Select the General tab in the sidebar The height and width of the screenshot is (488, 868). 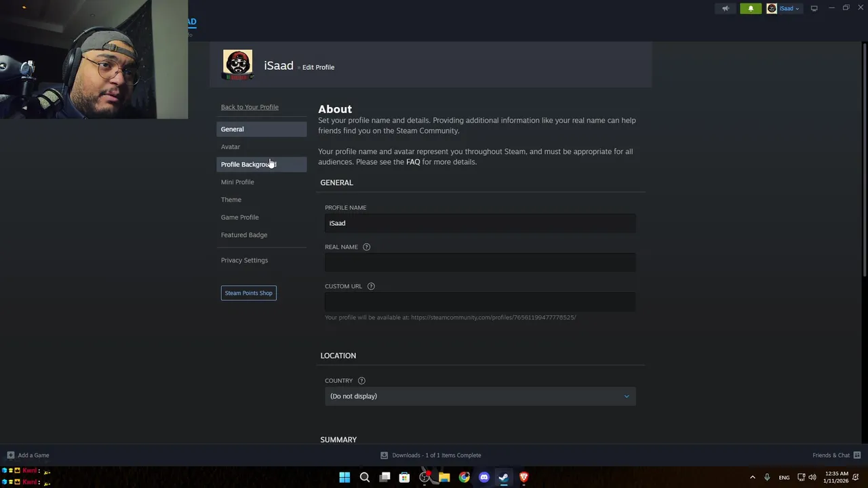click(262, 129)
